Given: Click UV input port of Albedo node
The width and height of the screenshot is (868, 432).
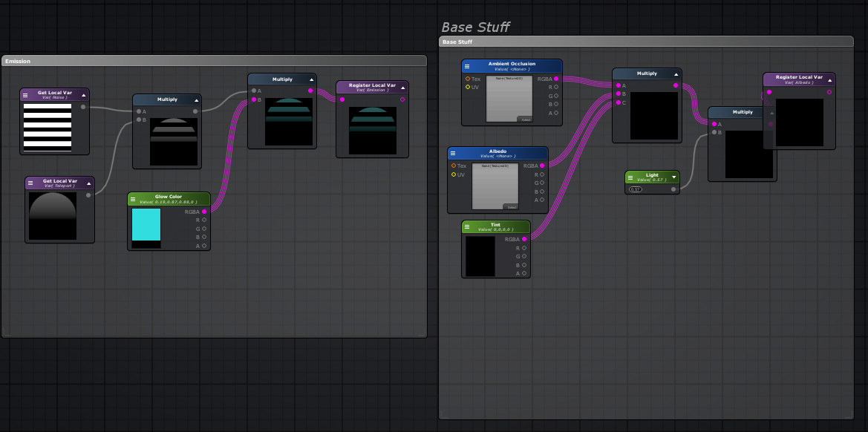Looking at the screenshot, I should tap(454, 174).
